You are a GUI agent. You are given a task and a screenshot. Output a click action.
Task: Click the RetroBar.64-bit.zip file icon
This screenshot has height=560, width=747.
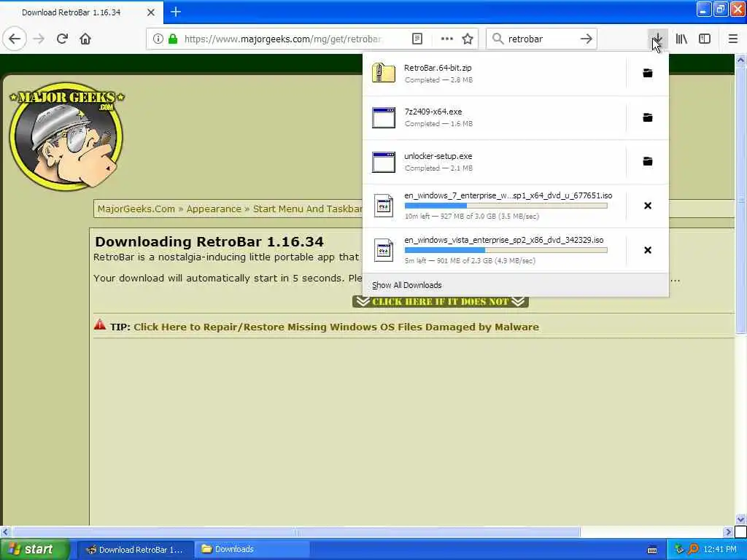coord(384,73)
